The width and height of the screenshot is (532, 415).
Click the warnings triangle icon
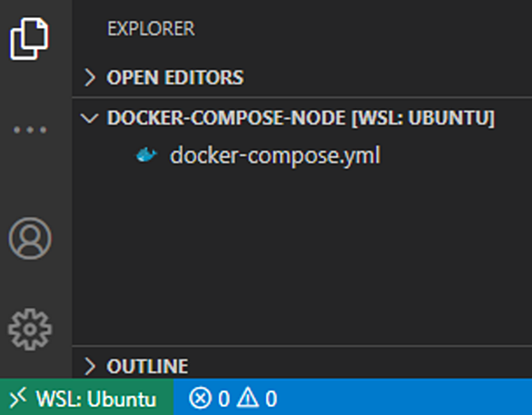[248, 398]
